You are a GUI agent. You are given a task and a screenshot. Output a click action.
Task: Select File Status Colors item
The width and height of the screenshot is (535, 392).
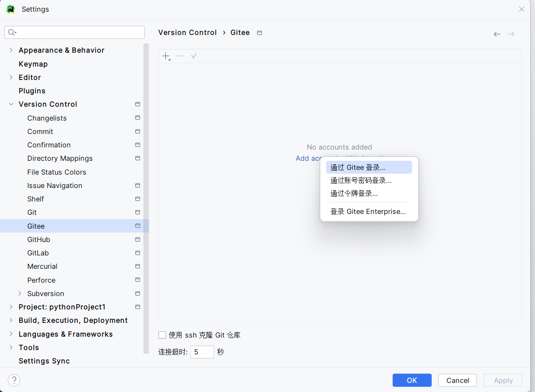tap(57, 172)
